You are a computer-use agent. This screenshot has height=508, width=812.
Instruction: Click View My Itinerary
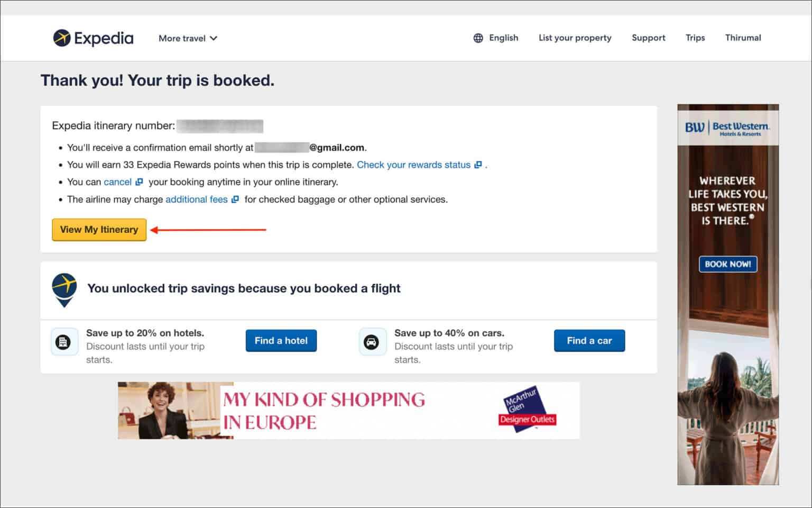[x=98, y=230]
